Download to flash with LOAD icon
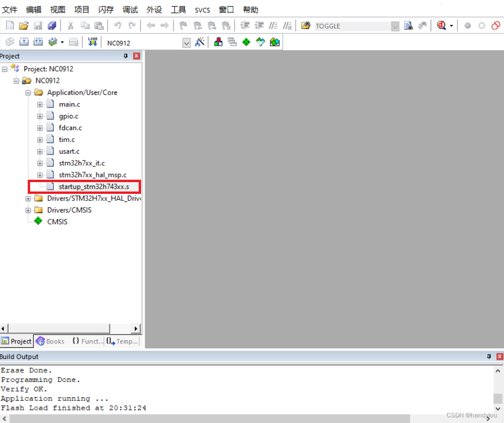 (x=93, y=42)
